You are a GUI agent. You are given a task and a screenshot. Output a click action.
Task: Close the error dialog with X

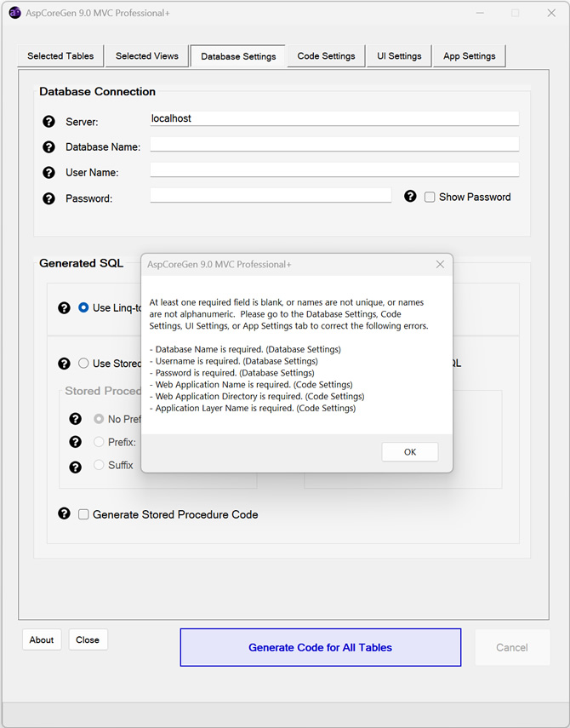[440, 264]
